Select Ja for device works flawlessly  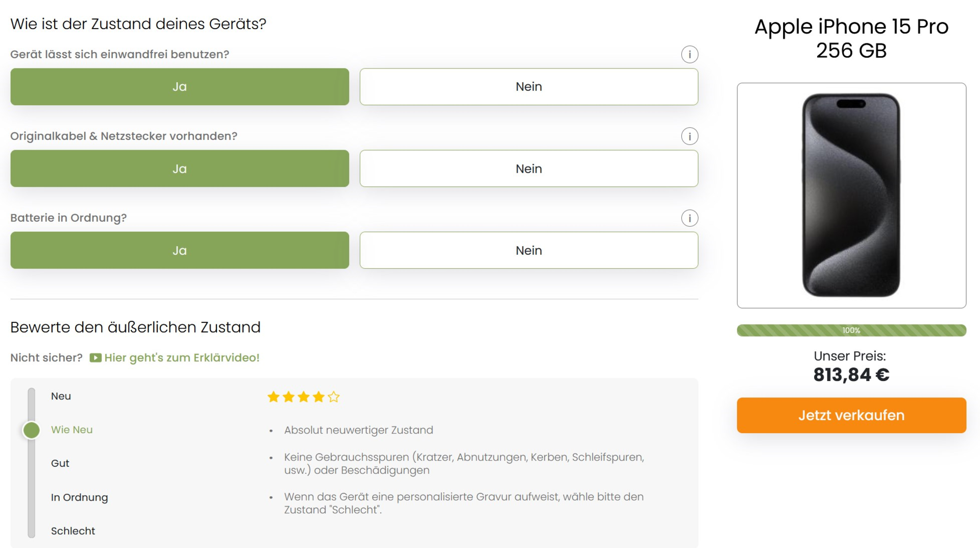click(x=180, y=87)
